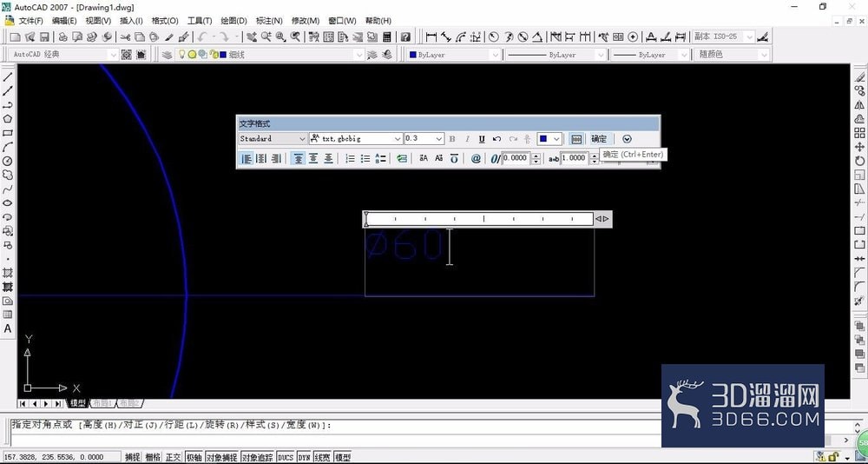Select the Hatch tool in draw toolbar

[8, 273]
